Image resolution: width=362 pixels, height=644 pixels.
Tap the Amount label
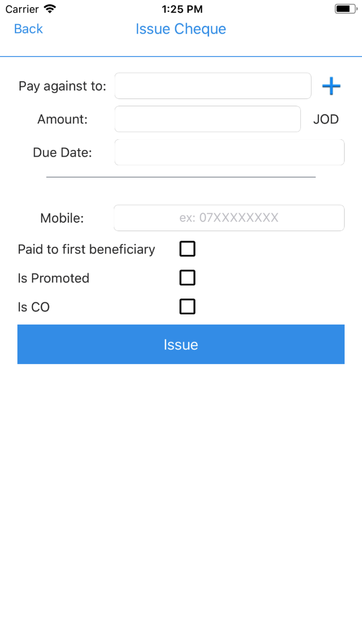[62, 119]
